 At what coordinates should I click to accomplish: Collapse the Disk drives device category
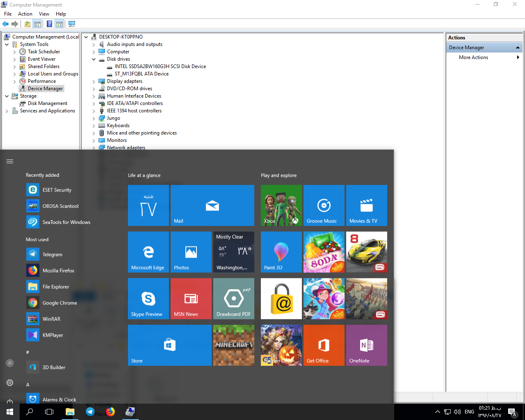94,59
